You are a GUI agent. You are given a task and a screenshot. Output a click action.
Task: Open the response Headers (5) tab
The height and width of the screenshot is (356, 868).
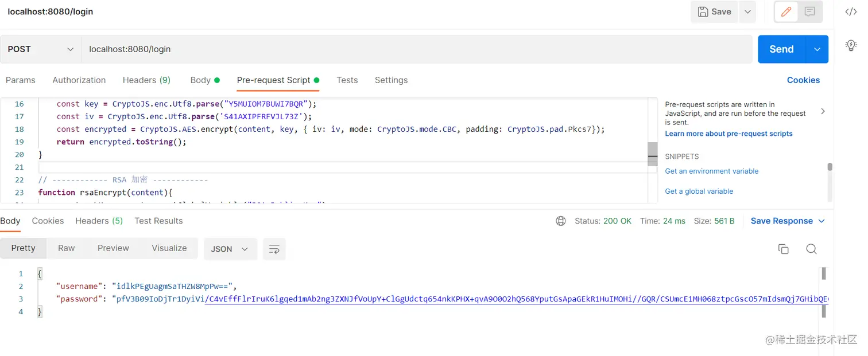[x=99, y=221]
